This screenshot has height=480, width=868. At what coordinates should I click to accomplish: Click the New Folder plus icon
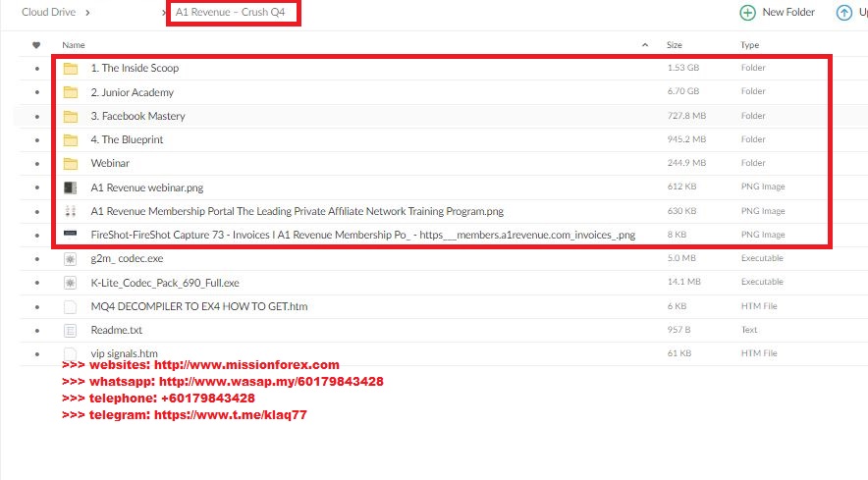pos(747,13)
